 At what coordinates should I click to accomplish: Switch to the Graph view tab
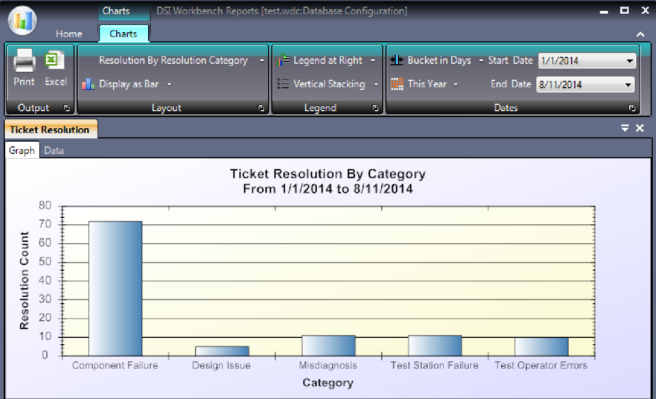pos(22,150)
